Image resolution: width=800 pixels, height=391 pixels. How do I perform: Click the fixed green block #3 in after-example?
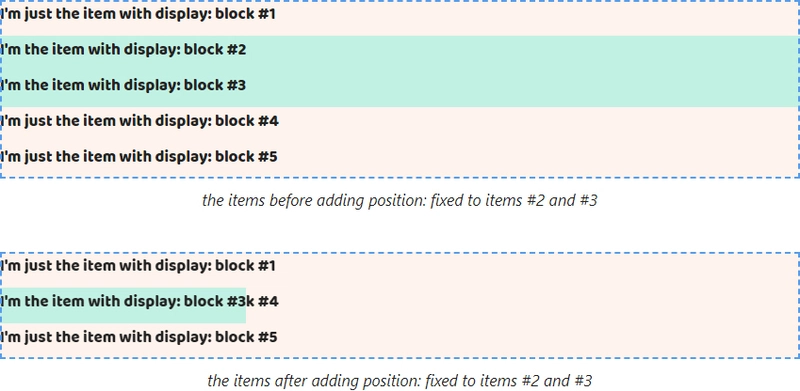[123, 305]
